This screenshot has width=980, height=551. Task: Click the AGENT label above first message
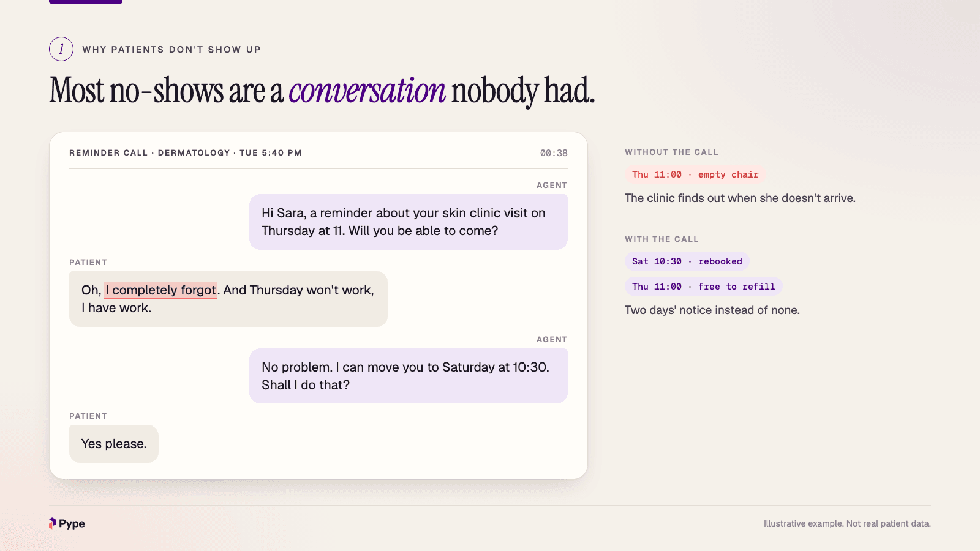[x=552, y=185]
